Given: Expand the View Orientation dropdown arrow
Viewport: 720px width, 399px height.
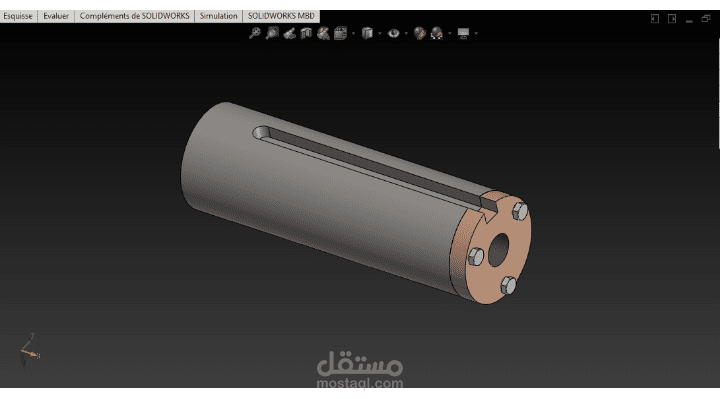Looking at the screenshot, I should click(353, 33).
